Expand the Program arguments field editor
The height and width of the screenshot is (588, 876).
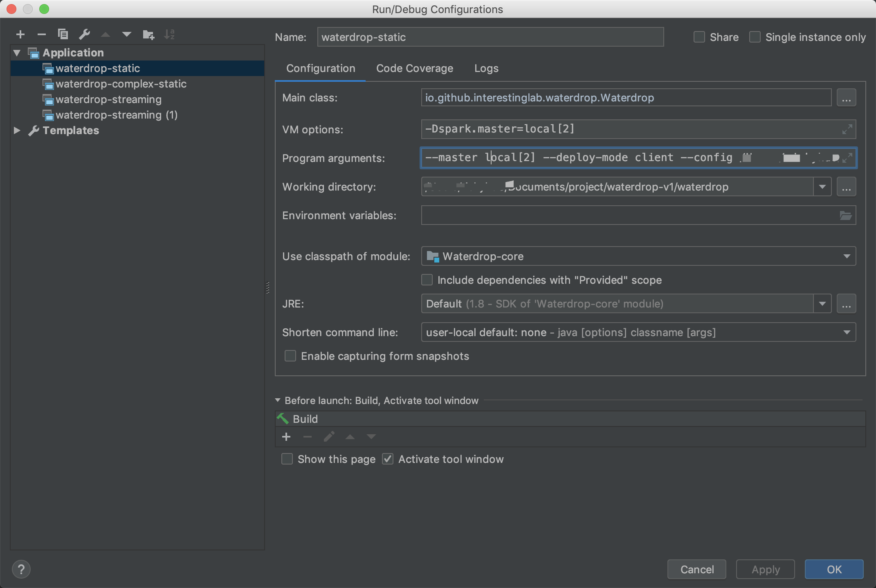(x=847, y=158)
